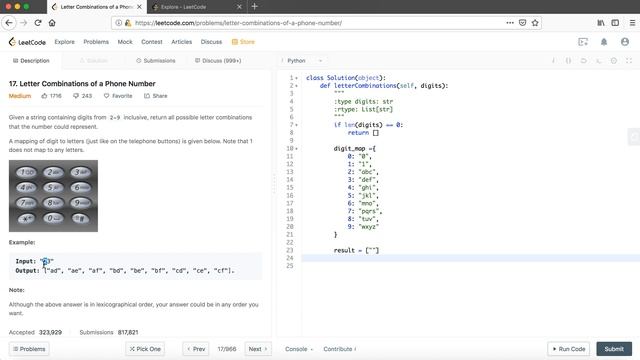Image resolution: width=640 pixels, height=360 pixels.
Task: Toggle fullscreen editor icon
Action: (629, 60)
